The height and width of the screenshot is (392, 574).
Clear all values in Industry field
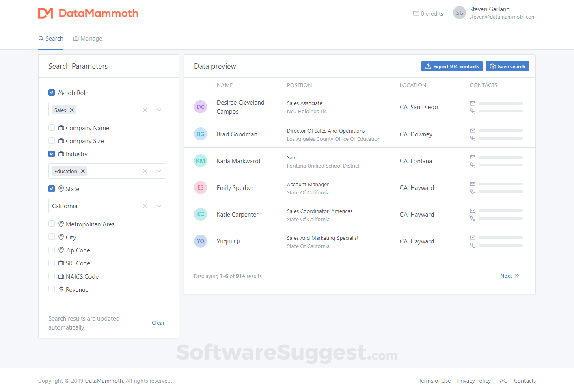145,171
